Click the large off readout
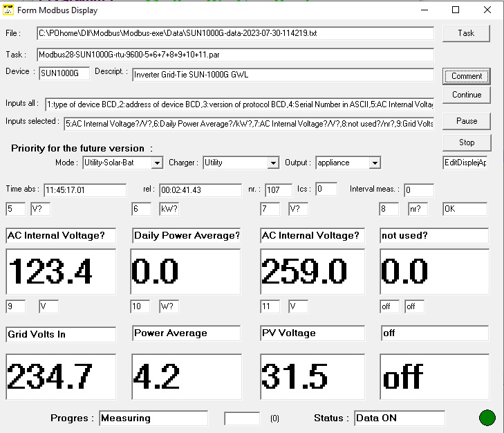This screenshot has width=504, height=433. point(435,377)
